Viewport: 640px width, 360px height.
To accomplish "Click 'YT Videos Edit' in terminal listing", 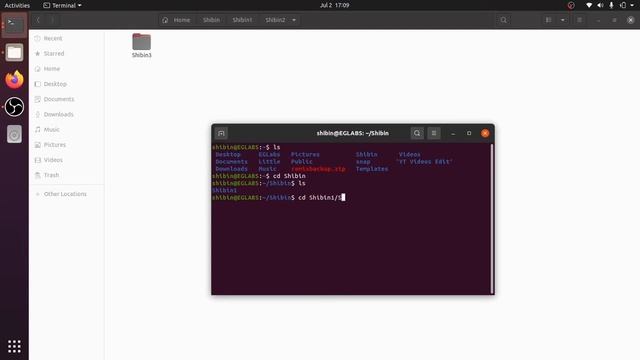I will tap(424, 162).
